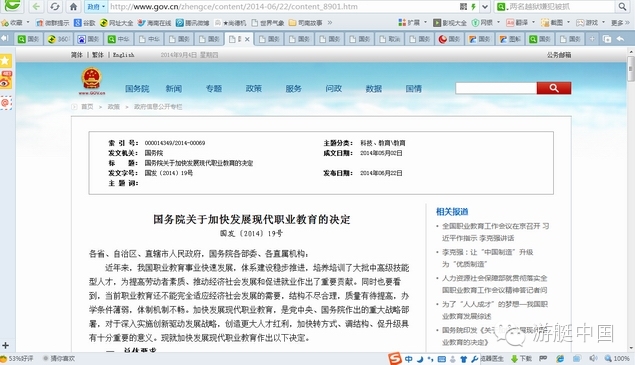
Task: Open the mail @ sidebar icon
Action: click(6, 102)
